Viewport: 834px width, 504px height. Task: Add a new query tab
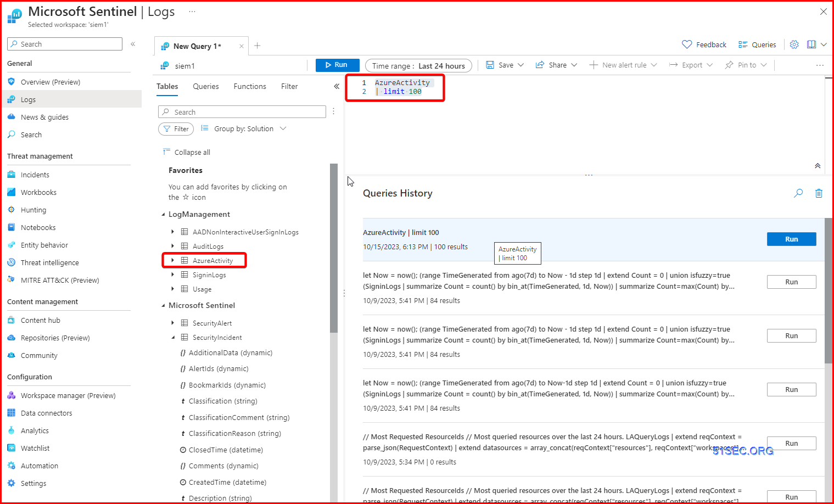pos(257,46)
